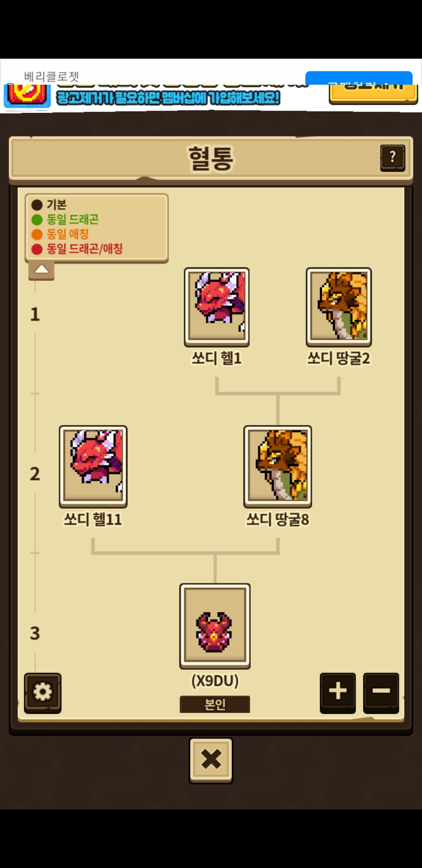
Task: Click generation 1 marker on timeline
Action: pos(35,314)
